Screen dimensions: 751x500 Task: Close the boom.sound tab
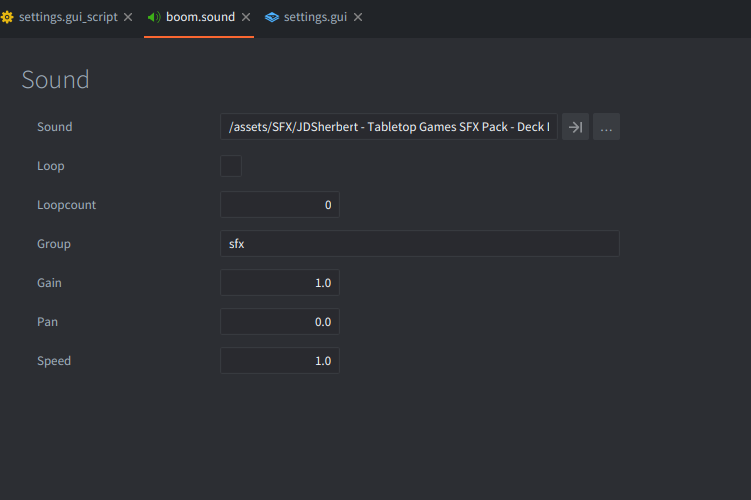(x=246, y=17)
